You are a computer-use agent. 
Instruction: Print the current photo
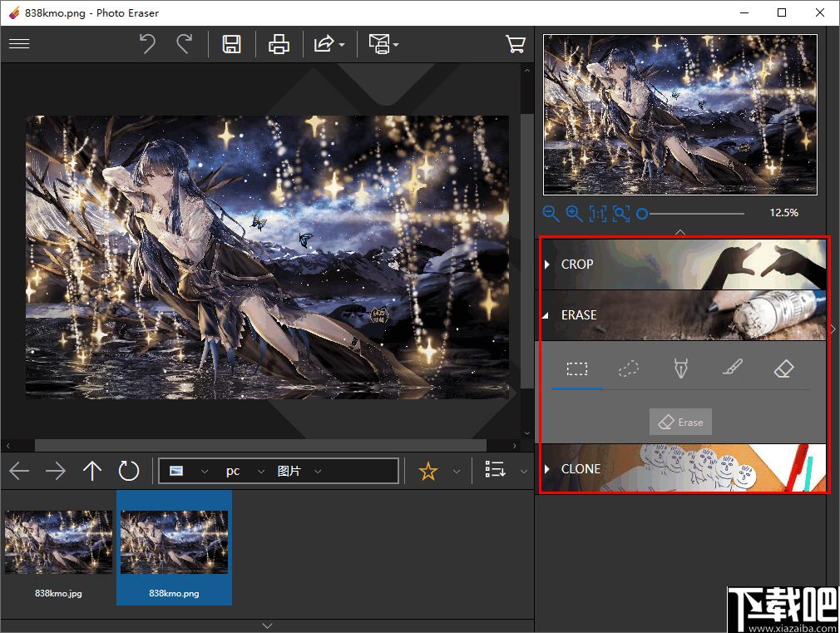[x=279, y=44]
